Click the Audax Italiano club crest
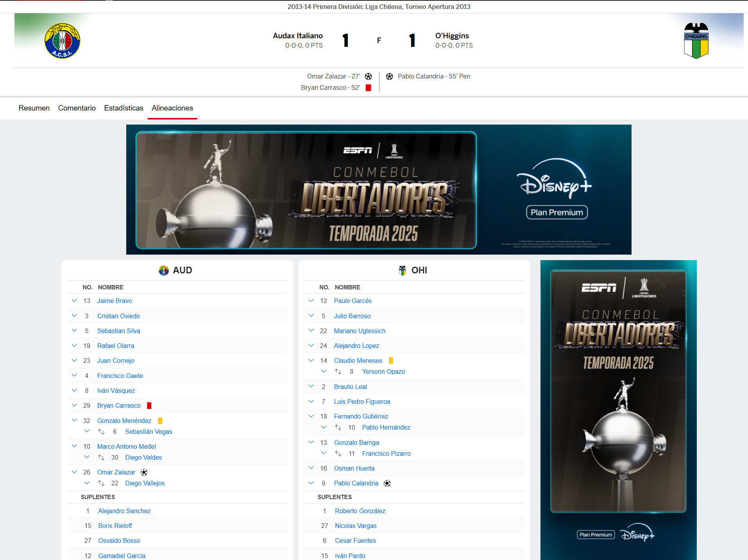This screenshot has height=560, width=748. tap(62, 41)
